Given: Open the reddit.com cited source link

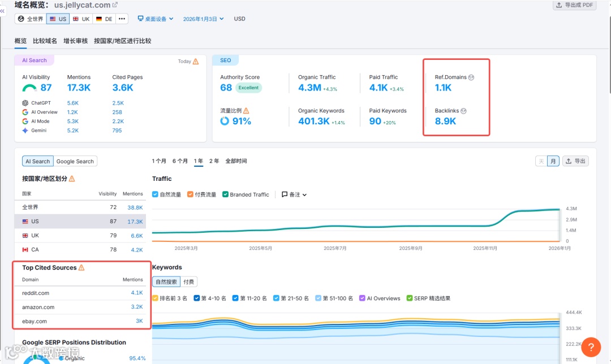Looking at the screenshot, I should click(36, 293).
